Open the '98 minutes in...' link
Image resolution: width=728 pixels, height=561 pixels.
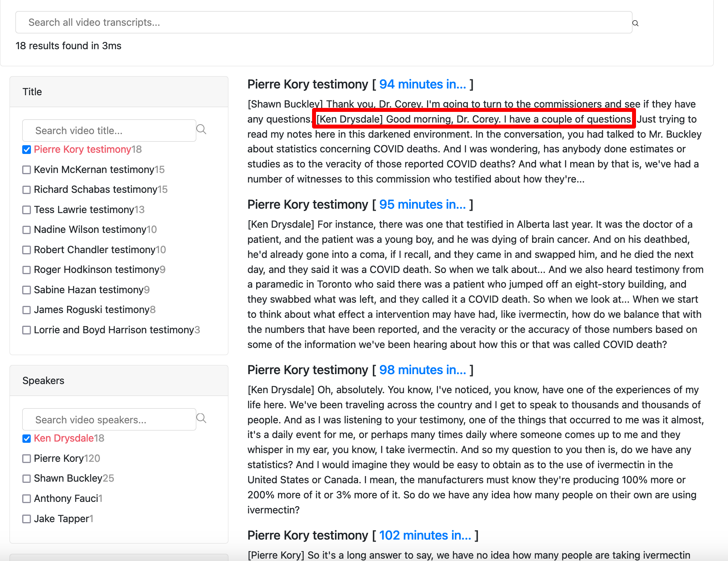point(423,370)
